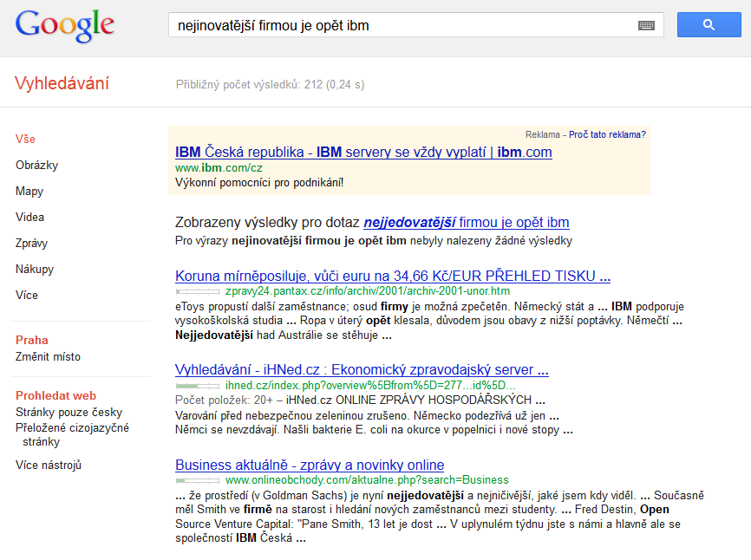Expand the Více categories list

point(26,295)
